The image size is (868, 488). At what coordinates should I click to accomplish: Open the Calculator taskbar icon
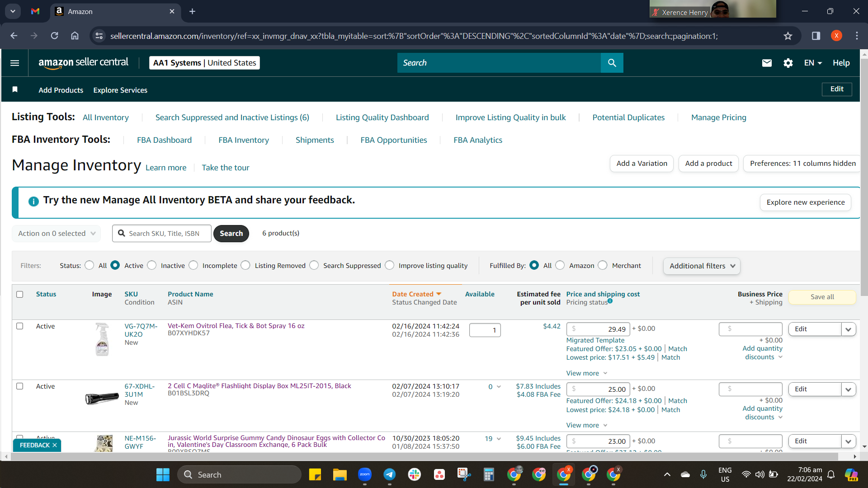[489, 474]
